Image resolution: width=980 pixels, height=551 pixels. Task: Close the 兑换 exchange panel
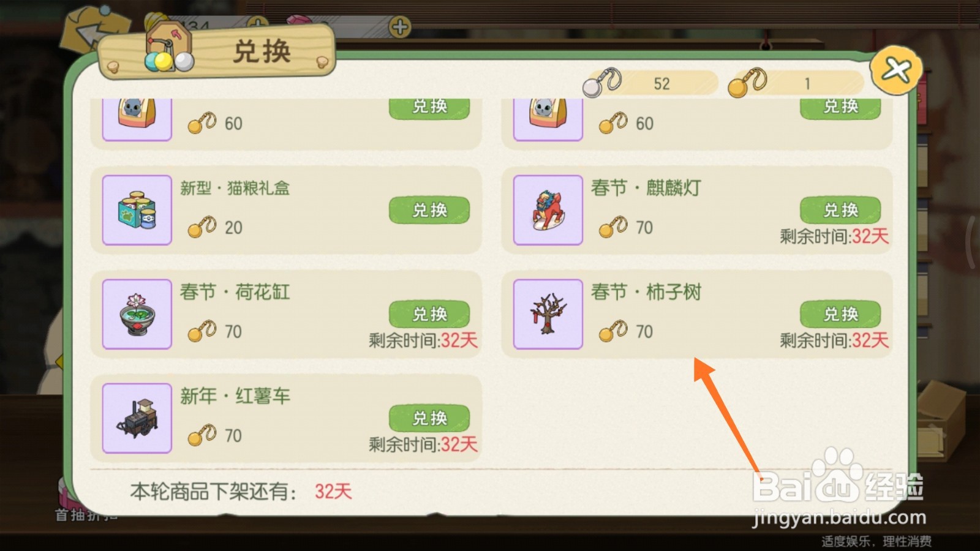click(896, 70)
